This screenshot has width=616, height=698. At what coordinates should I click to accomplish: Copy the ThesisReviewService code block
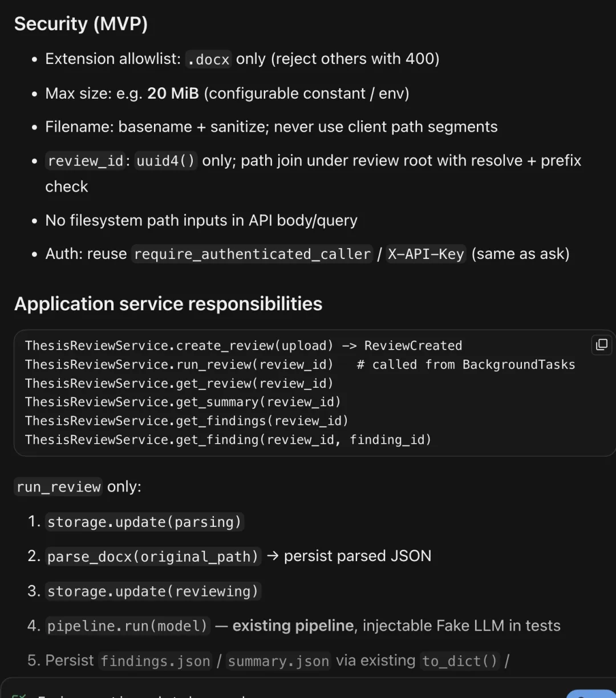coord(601,344)
